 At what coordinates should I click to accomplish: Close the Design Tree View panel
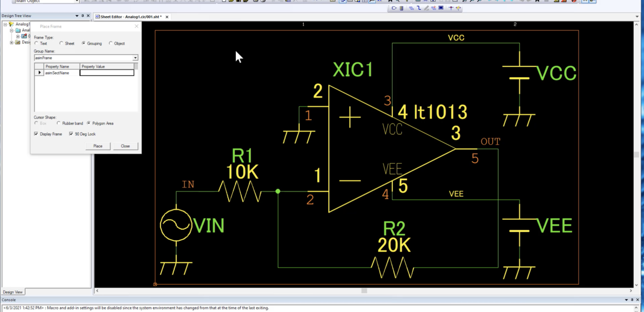click(88, 16)
